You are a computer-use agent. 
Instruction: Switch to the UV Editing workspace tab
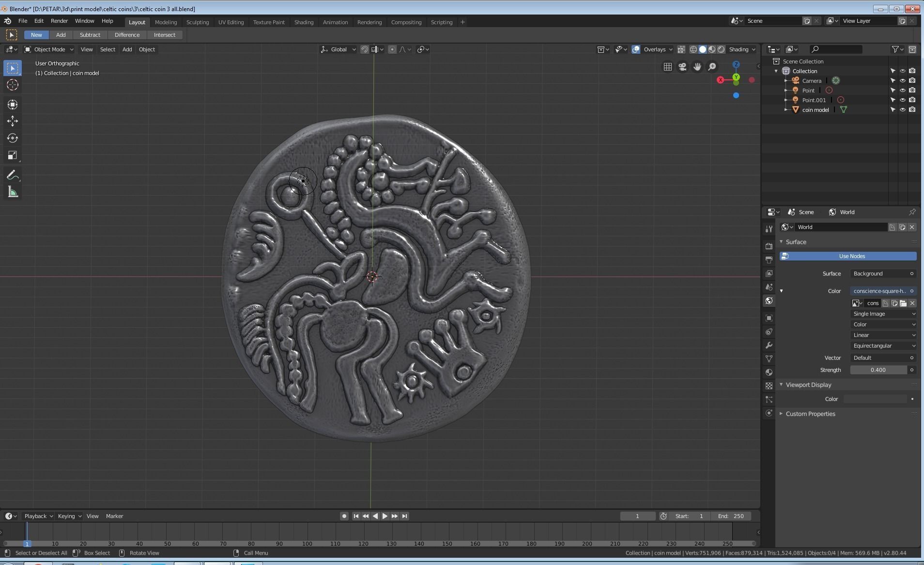(231, 22)
